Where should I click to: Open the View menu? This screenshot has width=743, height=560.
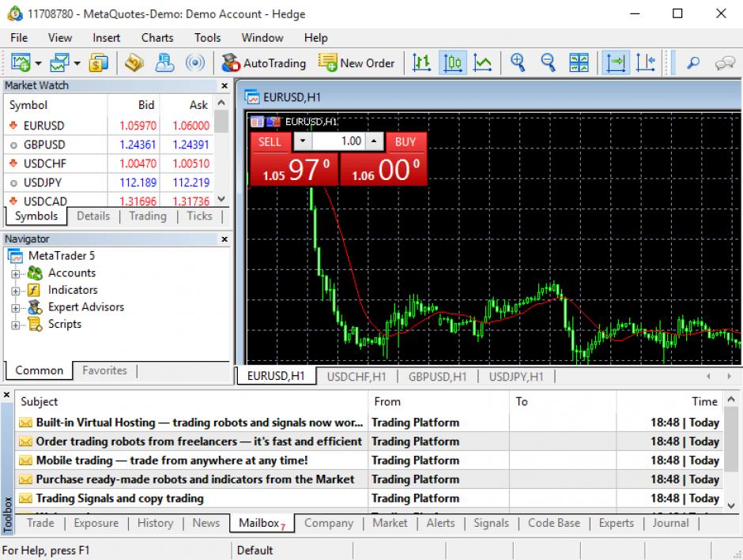(x=60, y=38)
